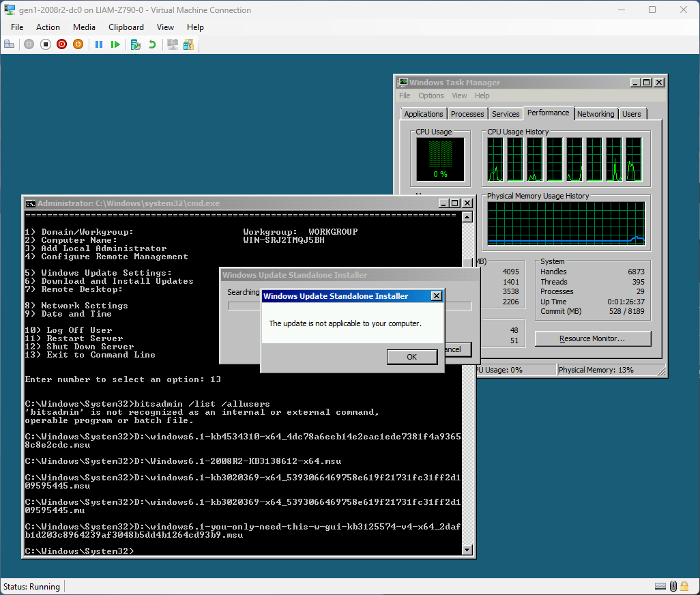This screenshot has height=595, width=700.
Task: Click the '6) Download and Install Updates' line
Action: point(109,281)
